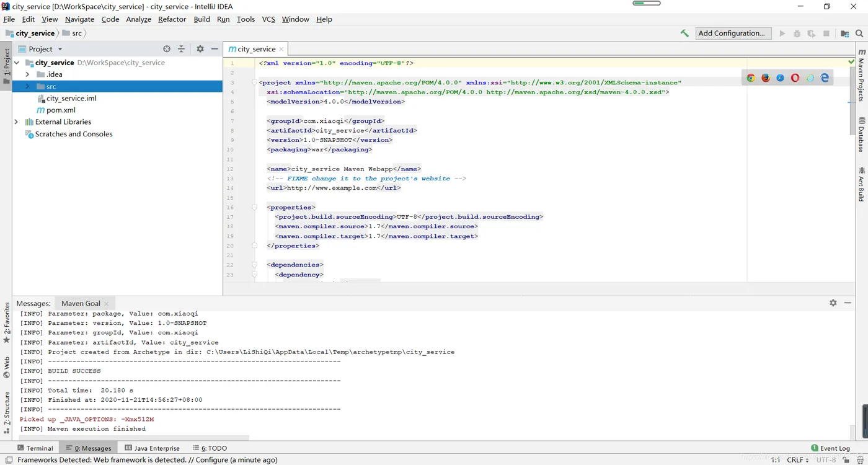Open pom.xml in Edge browser icon
868x465 pixels.
click(825, 78)
